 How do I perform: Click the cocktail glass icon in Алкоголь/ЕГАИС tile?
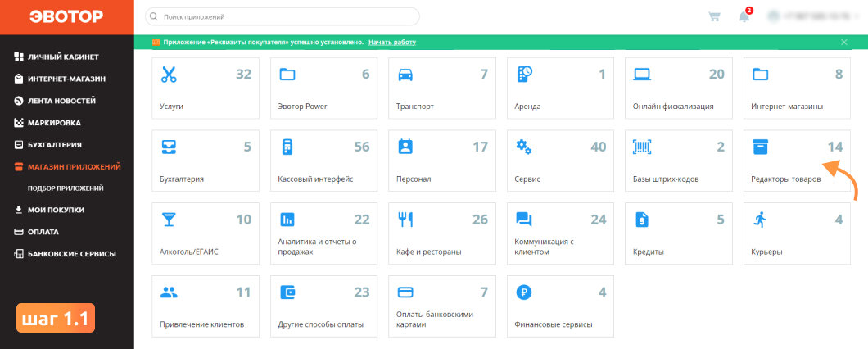(169, 220)
